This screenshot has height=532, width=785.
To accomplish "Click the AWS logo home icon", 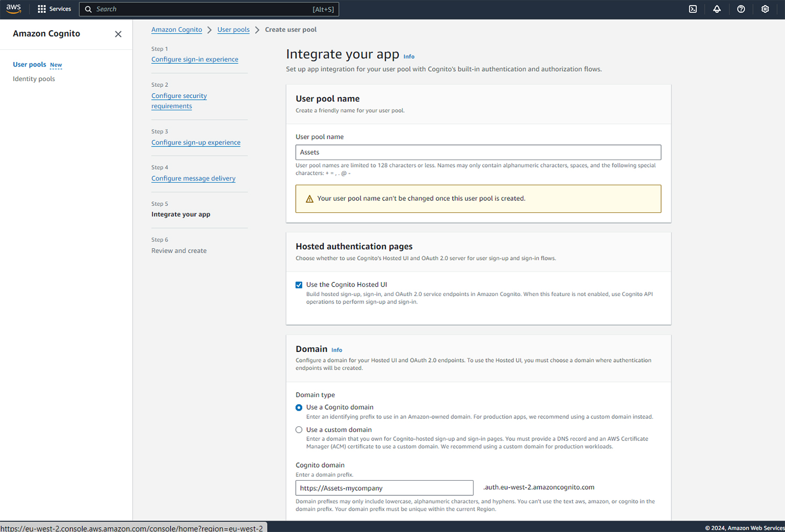I will [x=14, y=9].
